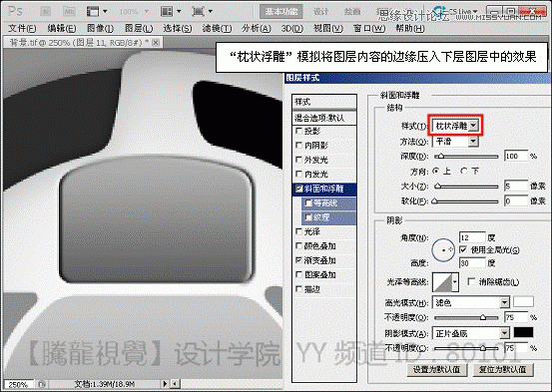Enable the 颜色叠加 checkbox
The width and height of the screenshot is (552, 392).
coord(298,245)
